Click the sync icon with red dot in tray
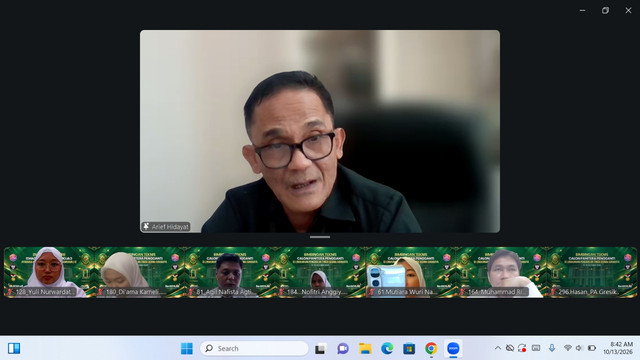The height and width of the screenshot is (360, 640). coord(522,348)
